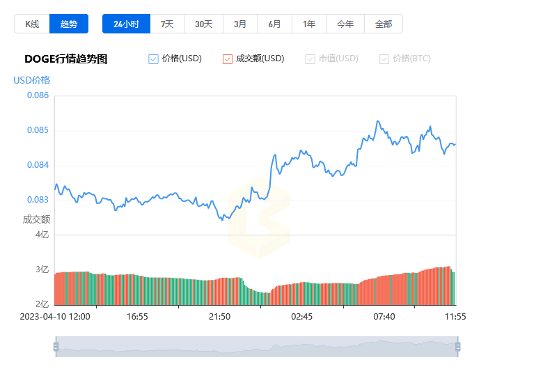The width and height of the screenshot is (543, 392).
Task: Choose the 7天 time range
Action: [x=167, y=24]
